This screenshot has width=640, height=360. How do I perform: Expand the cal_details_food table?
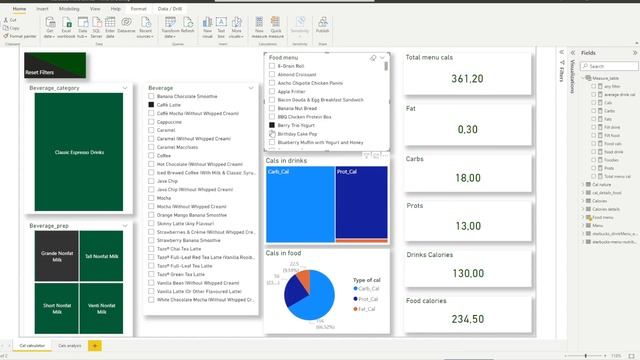click(x=583, y=193)
